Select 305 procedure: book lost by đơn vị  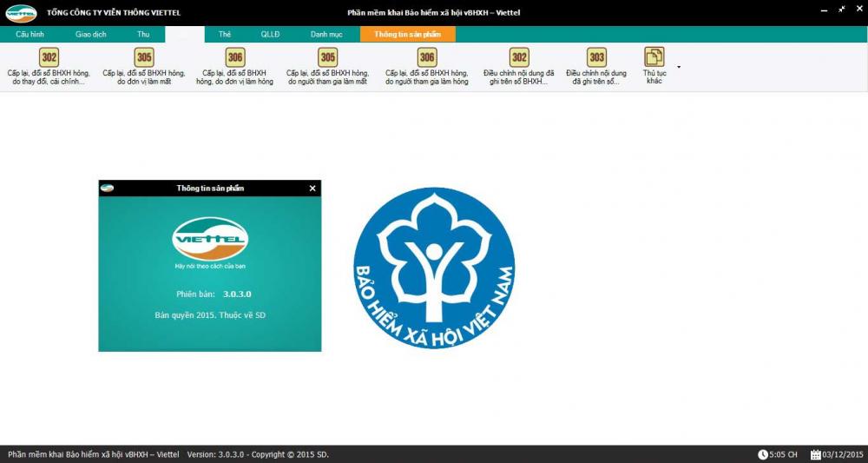pyautogui.click(x=144, y=57)
